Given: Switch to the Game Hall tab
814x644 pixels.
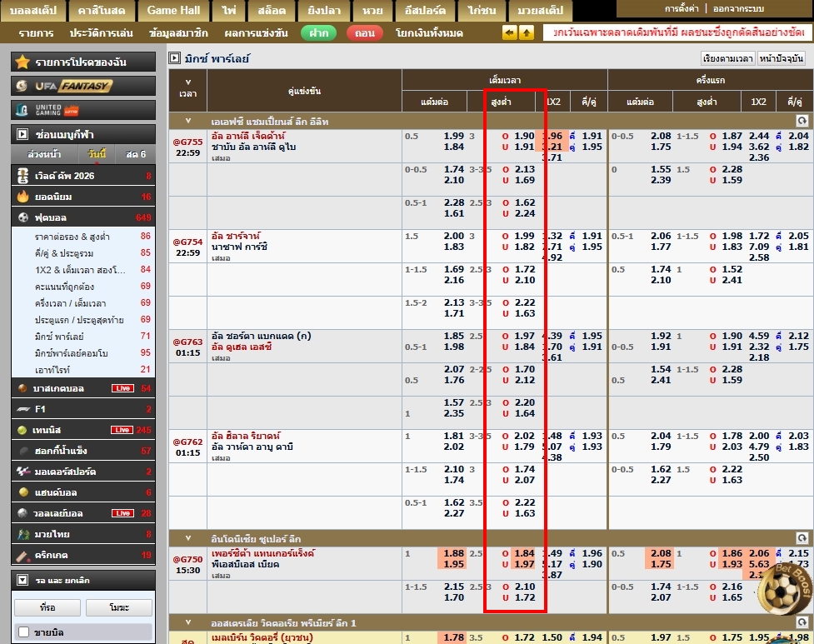Looking at the screenshot, I should tap(173, 11).
